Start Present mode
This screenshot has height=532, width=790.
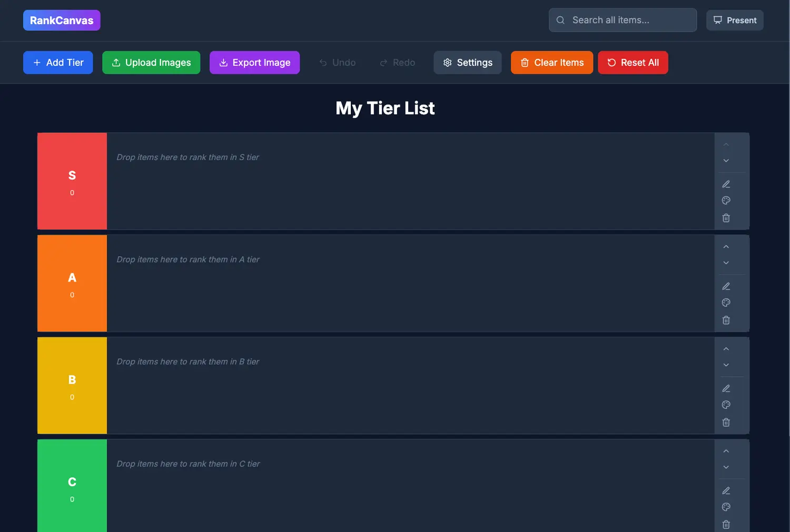pyautogui.click(x=734, y=21)
